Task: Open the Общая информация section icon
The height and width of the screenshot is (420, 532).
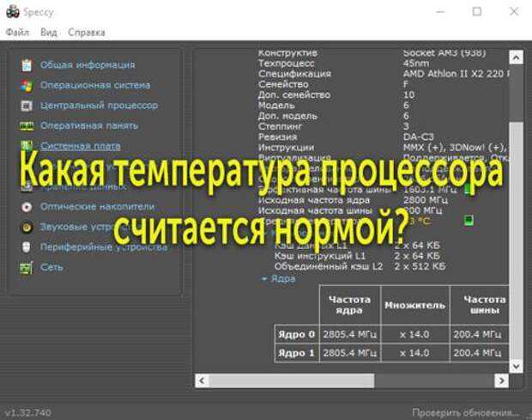Action: pos(27,65)
